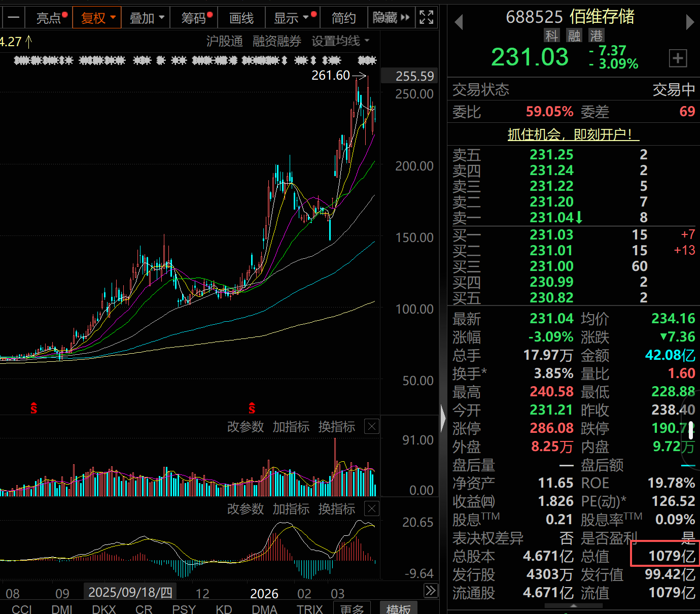Switch to the PSY indicator tab
Screen dimensions: 700x614
pyautogui.click(x=184, y=608)
